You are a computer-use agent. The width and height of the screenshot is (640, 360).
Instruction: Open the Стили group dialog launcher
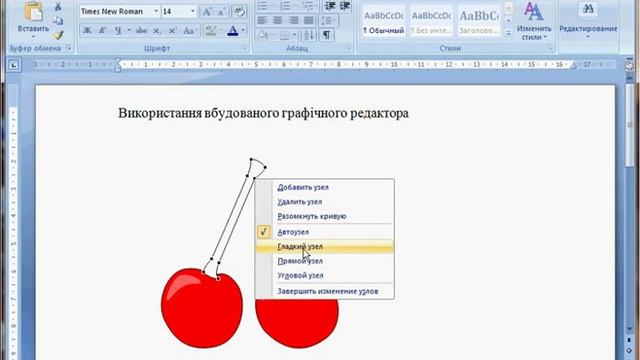550,48
